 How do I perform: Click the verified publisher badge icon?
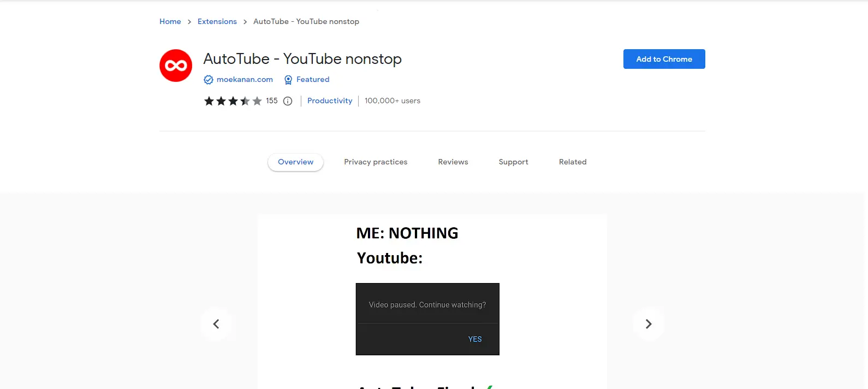click(x=209, y=80)
